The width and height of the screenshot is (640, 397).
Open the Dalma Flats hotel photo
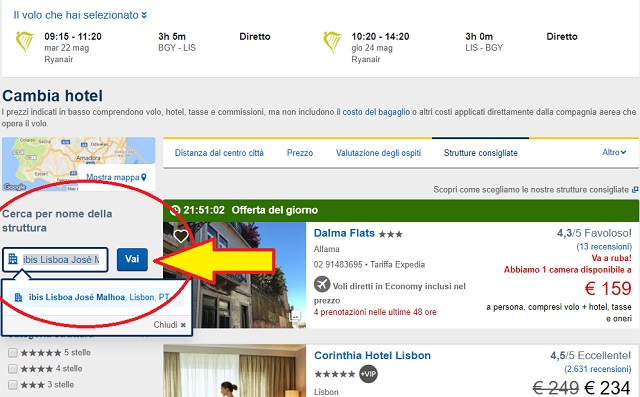[x=234, y=275]
